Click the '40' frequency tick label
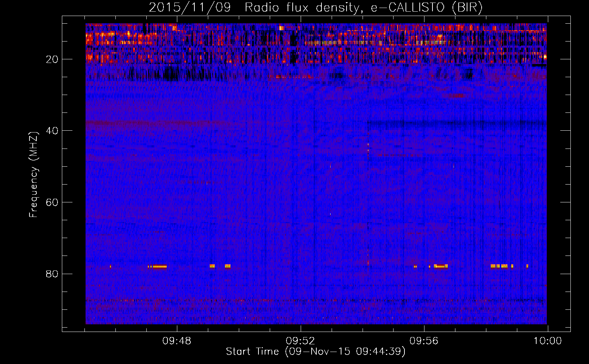 click(52, 131)
